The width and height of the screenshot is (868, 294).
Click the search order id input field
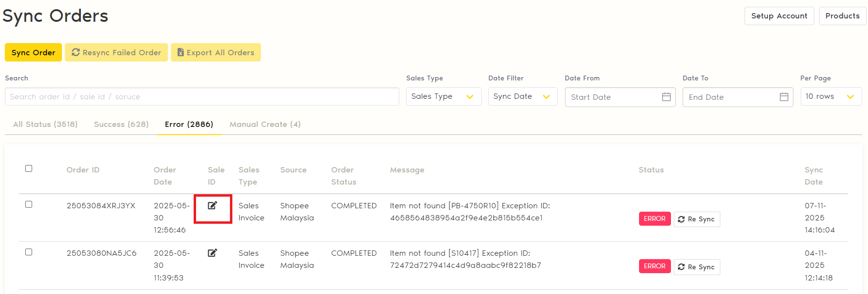pyautogui.click(x=201, y=96)
